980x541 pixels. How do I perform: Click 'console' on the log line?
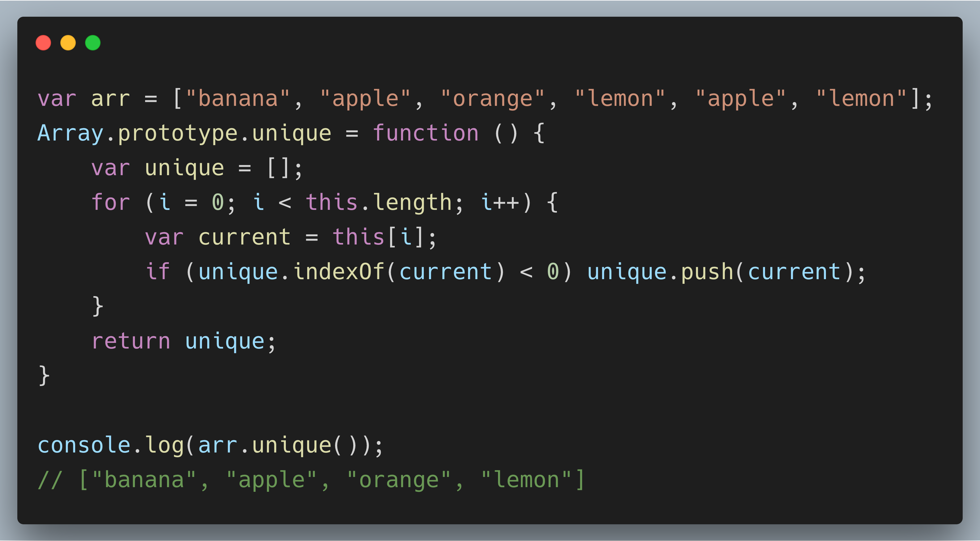click(84, 445)
